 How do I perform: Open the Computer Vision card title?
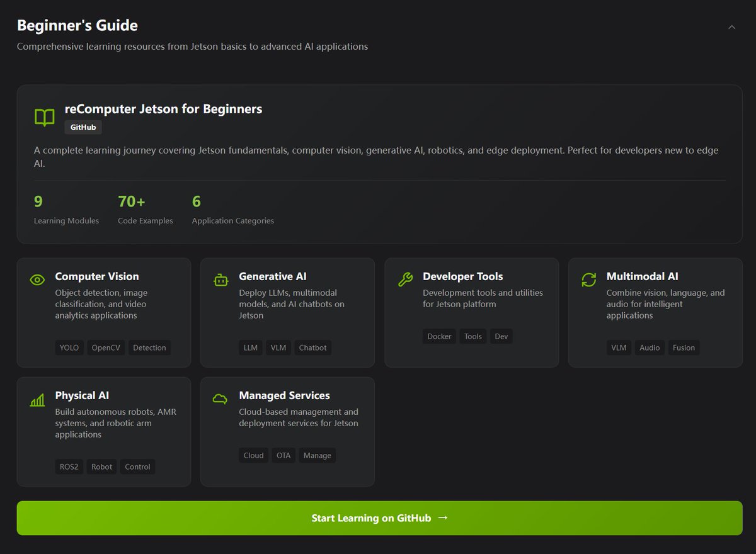tap(97, 276)
